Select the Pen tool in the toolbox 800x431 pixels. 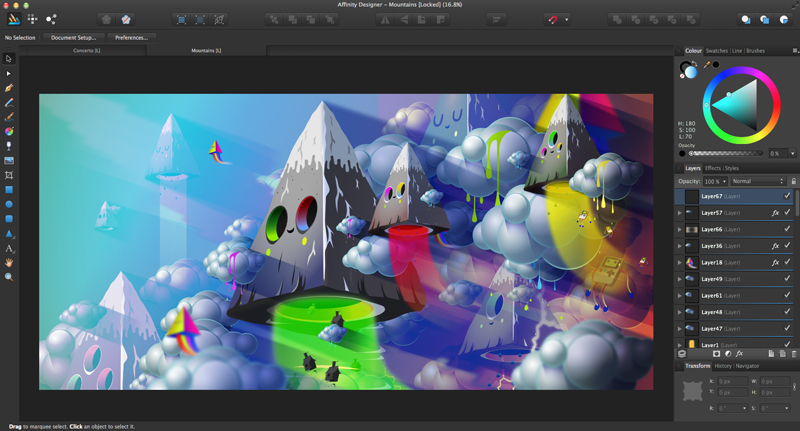(x=9, y=88)
